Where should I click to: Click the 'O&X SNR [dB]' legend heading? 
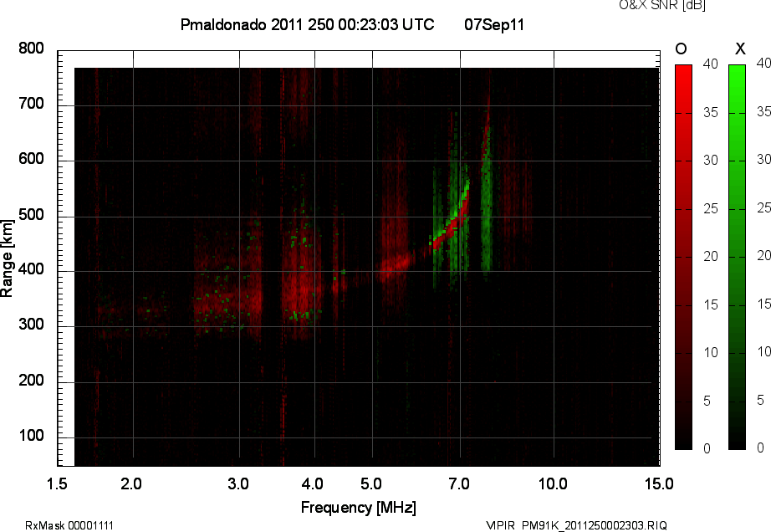(x=661, y=5)
